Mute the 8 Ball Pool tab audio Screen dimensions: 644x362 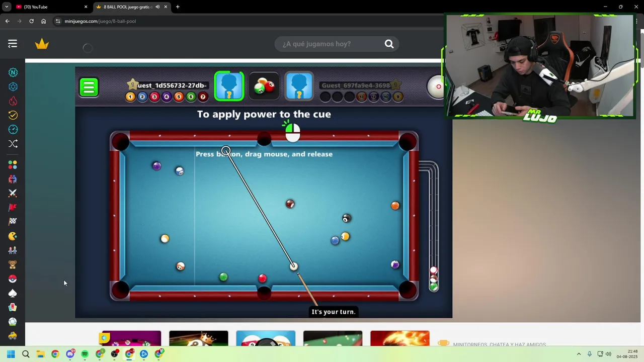tap(157, 7)
